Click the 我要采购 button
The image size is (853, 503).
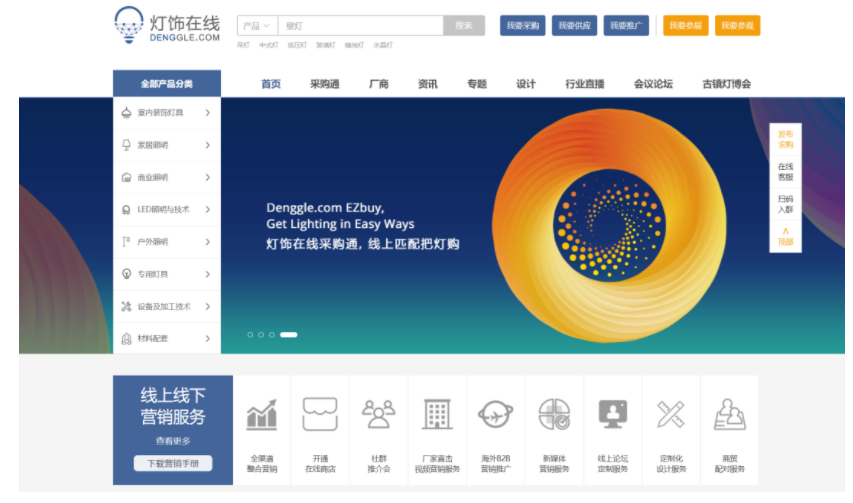[x=523, y=26]
